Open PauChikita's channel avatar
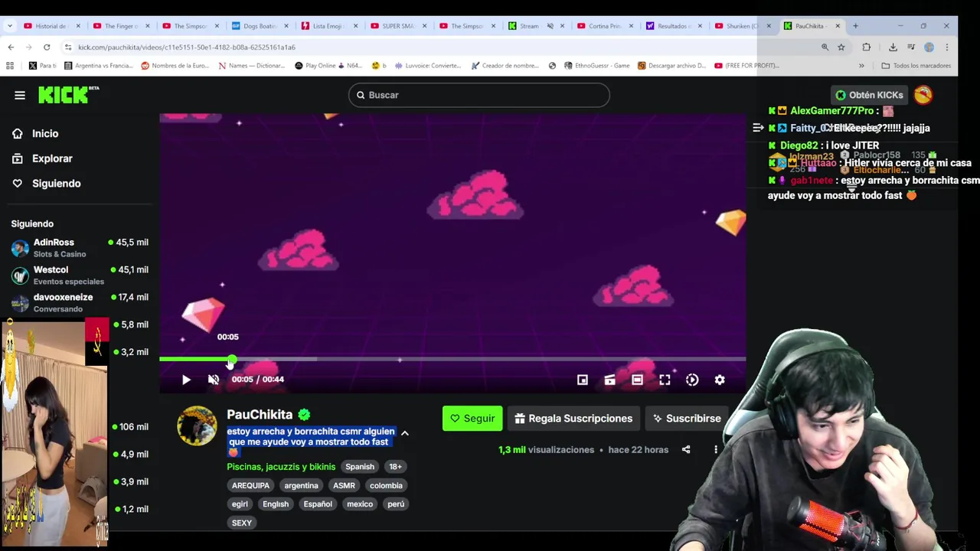Viewport: 980px width, 551px height. (197, 425)
